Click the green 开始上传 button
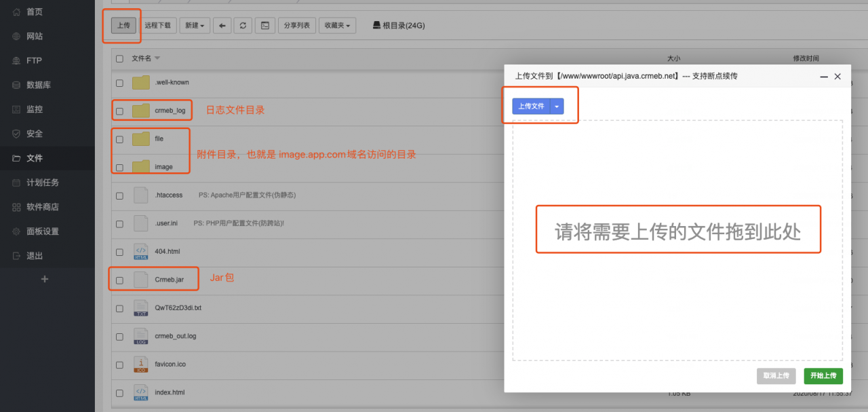The image size is (868, 412). tap(823, 376)
